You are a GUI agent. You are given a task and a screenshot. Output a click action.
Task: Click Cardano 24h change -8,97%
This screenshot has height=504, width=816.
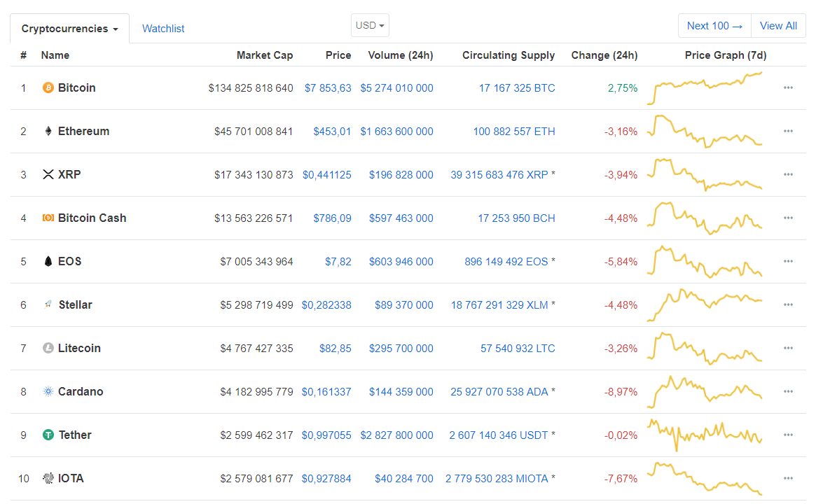click(621, 392)
